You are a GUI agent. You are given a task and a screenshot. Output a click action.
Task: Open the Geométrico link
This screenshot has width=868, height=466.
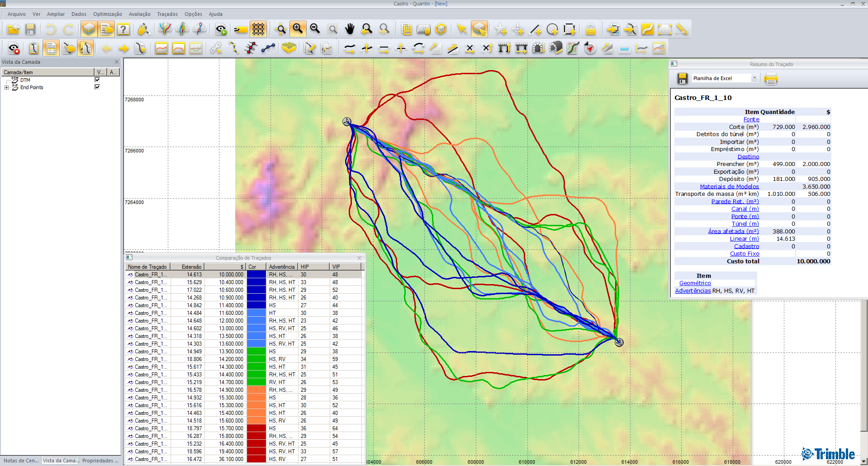coord(695,283)
